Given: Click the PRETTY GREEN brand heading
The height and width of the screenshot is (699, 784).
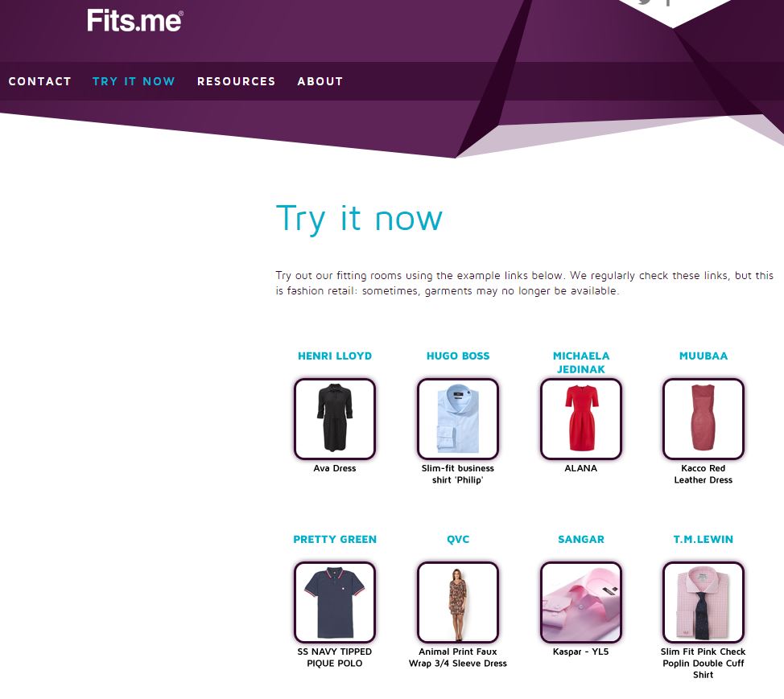Looking at the screenshot, I should point(335,539).
